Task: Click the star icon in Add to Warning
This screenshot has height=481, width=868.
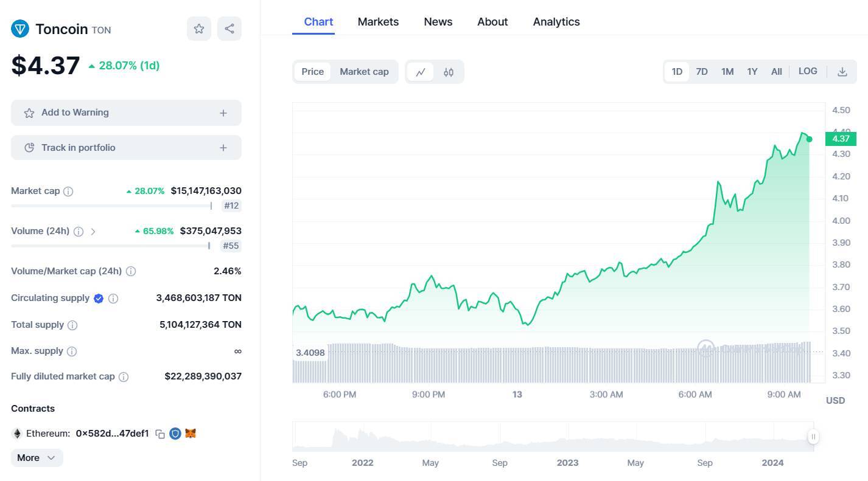Action: point(29,113)
